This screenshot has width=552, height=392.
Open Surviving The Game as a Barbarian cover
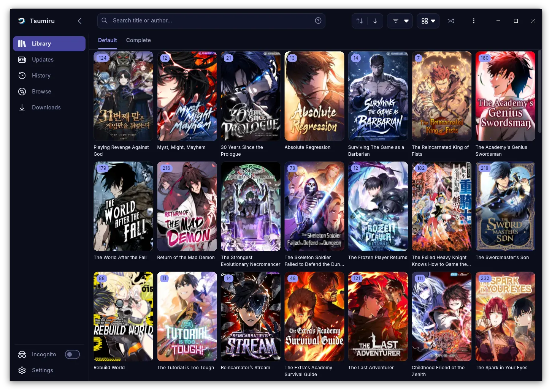[x=378, y=96]
